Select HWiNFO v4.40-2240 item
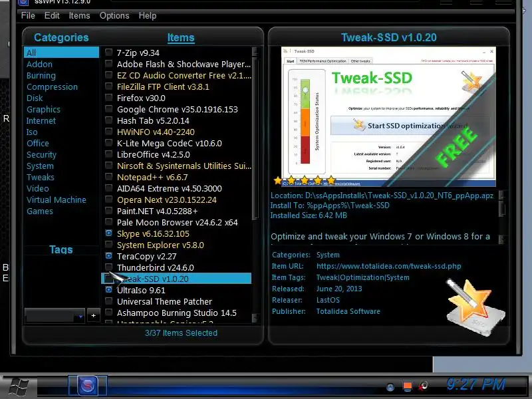This screenshot has height=399, width=532. click(156, 132)
